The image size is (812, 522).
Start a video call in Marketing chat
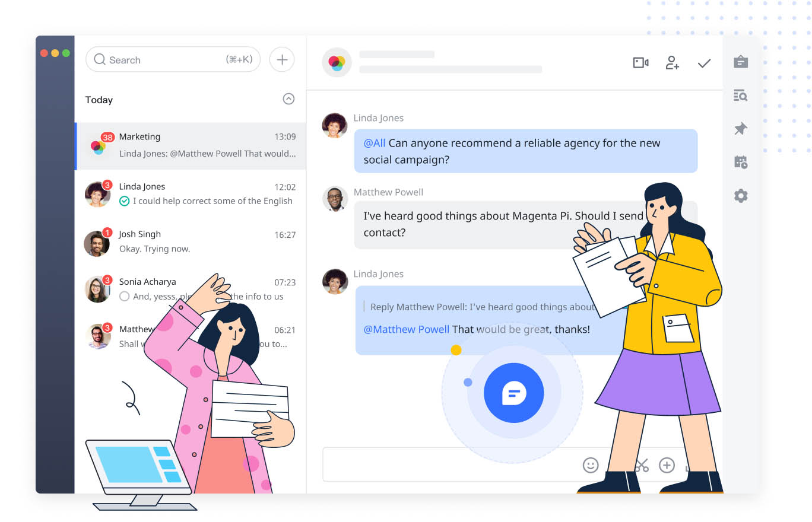pos(640,63)
